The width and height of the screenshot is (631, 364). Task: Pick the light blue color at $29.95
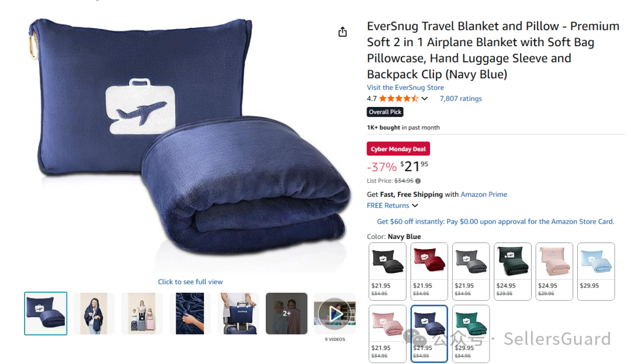coord(596,272)
